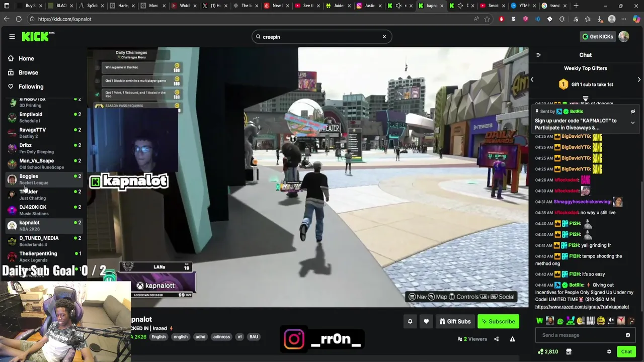Click the Gift Subs button

pos(455,321)
